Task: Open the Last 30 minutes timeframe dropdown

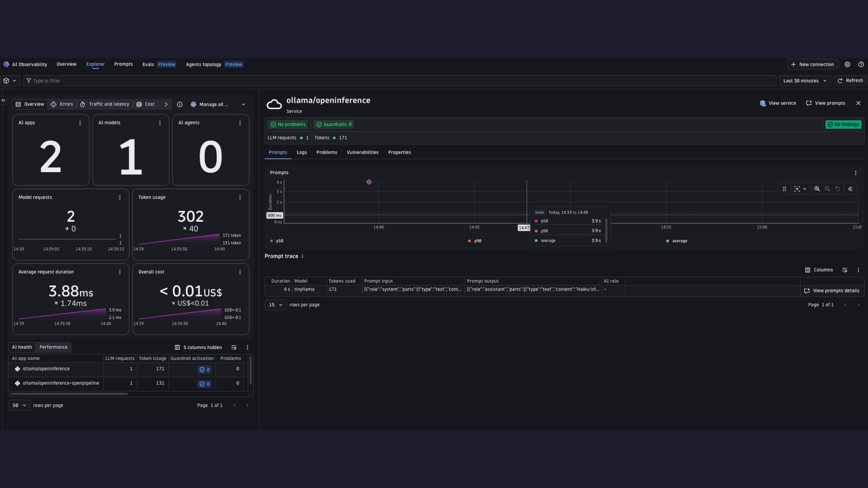Action: (x=805, y=81)
